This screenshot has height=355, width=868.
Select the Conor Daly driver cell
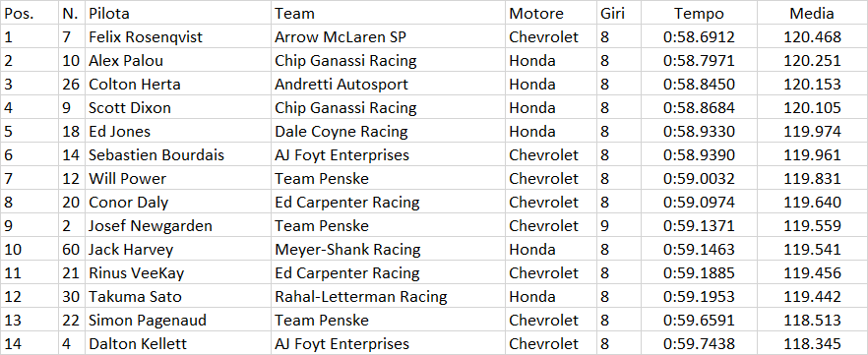tap(179, 202)
